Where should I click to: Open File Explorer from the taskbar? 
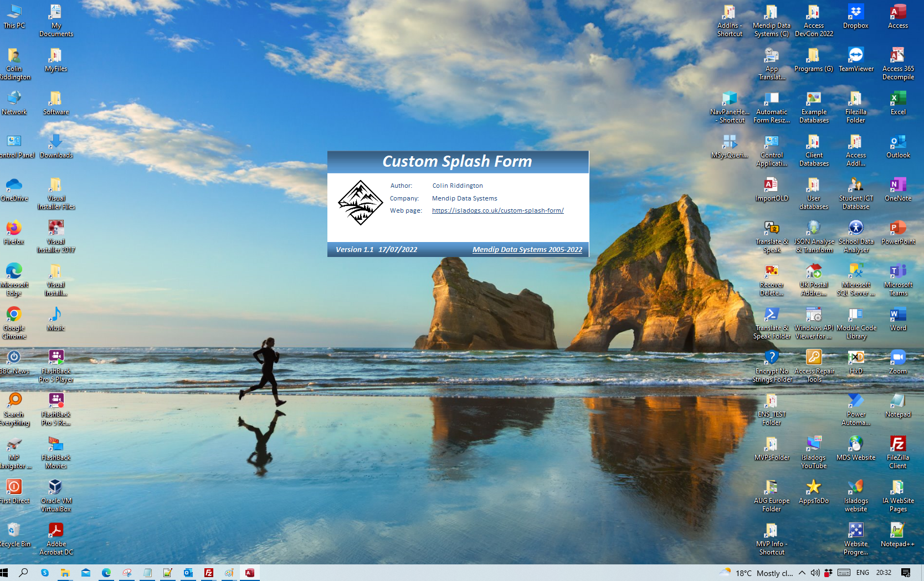[65, 573]
